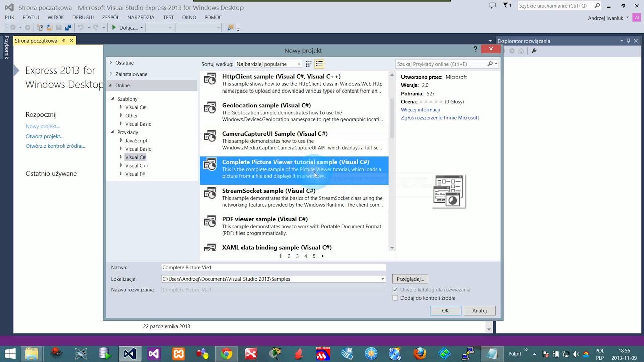
Task: Click the green Start debugging arrow
Action: tap(114, 28)
